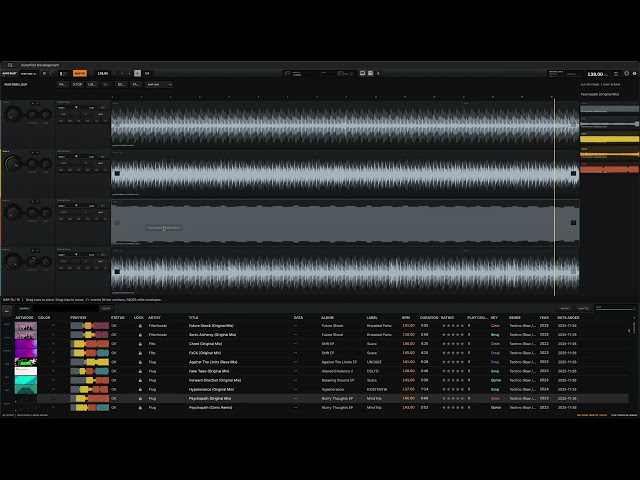Click the rating stars of Future Shock row
This screenshot has height=480, width=640.
(453, 326)
